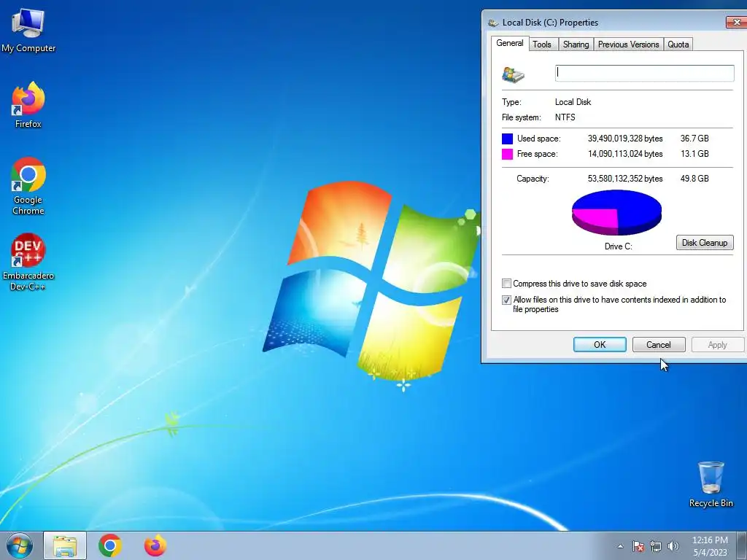Screen dimensions: 747x560
Task: Open Windows Explorer from the taskbar
Action: point(65,545)
